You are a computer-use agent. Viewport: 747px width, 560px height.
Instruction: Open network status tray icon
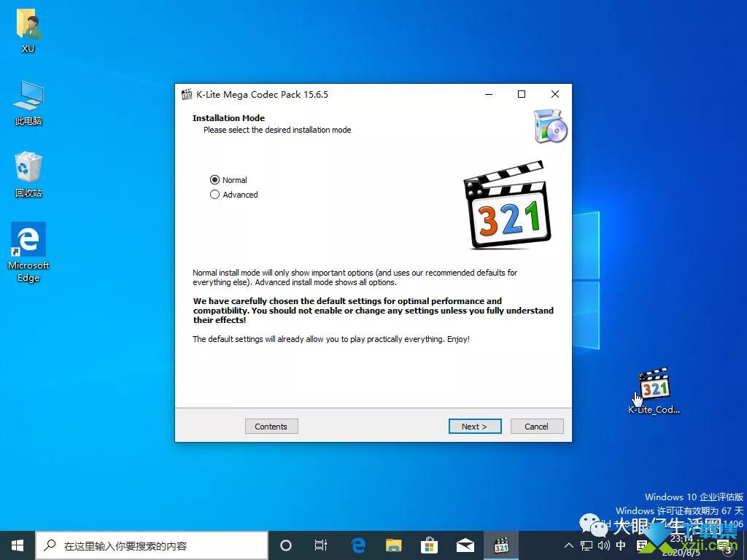[x=587, y=545]
